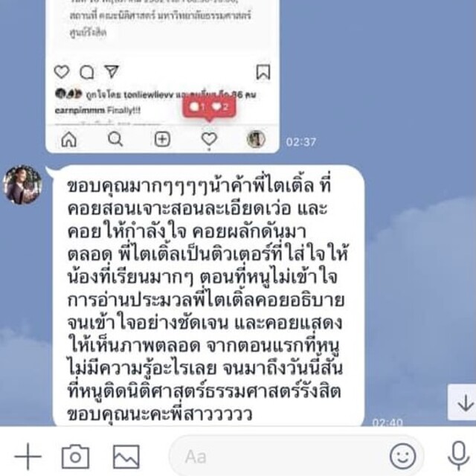
Task: Tap the new post plus square icon
Action: tap(162, 139)
